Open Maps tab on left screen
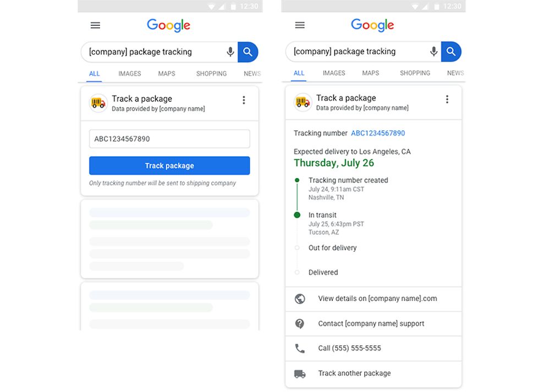This screenshot has width=550, height=392. [167, 74]
